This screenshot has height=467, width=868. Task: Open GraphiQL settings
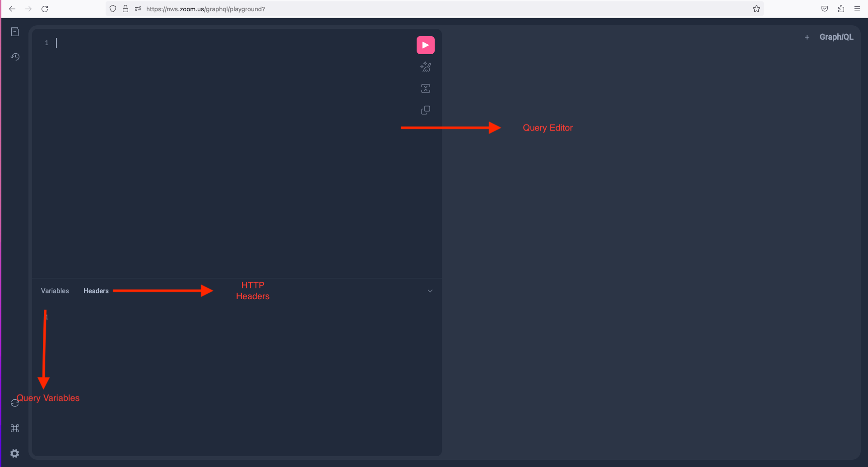[x=15, y=453]
